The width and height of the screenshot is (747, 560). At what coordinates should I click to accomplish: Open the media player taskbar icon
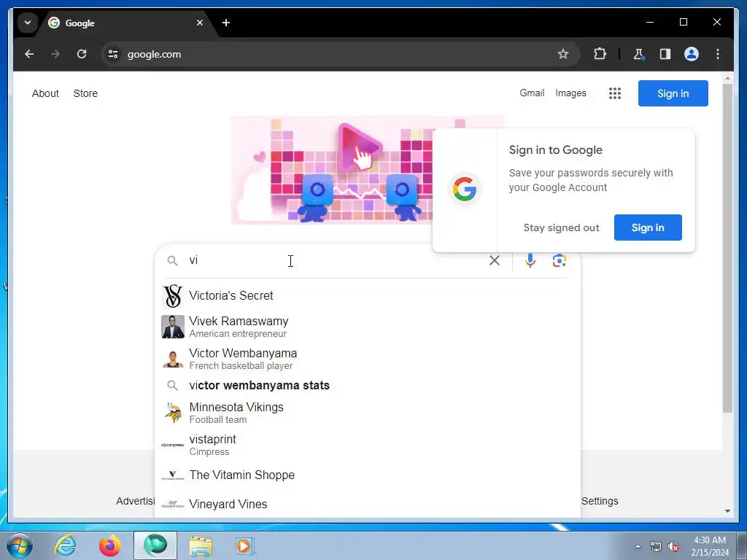245,545
